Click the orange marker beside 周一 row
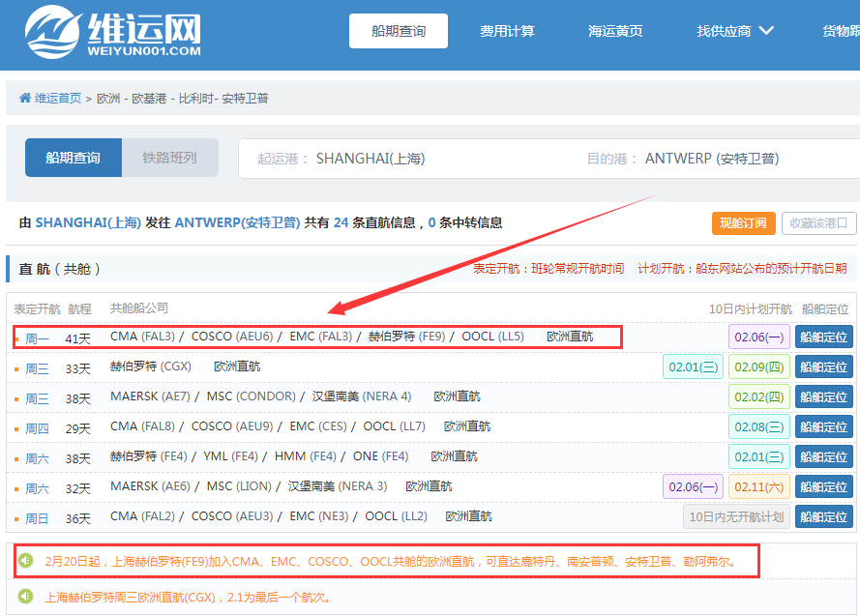The width and height of the screenshot is (860, 616). click(15, 337)
